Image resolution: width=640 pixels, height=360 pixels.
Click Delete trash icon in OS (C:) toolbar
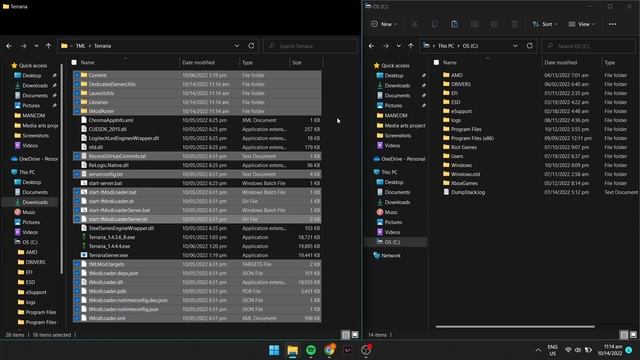pos(515,24)
